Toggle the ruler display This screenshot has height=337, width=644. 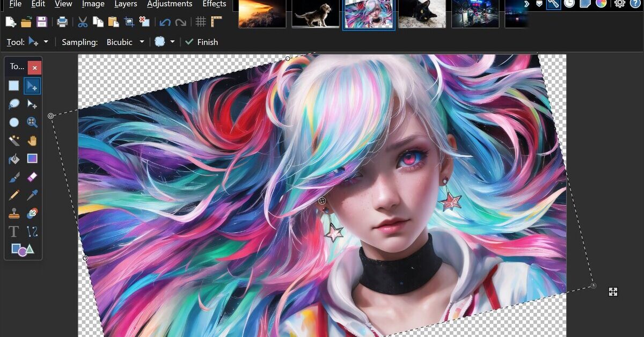pos(216,22)
